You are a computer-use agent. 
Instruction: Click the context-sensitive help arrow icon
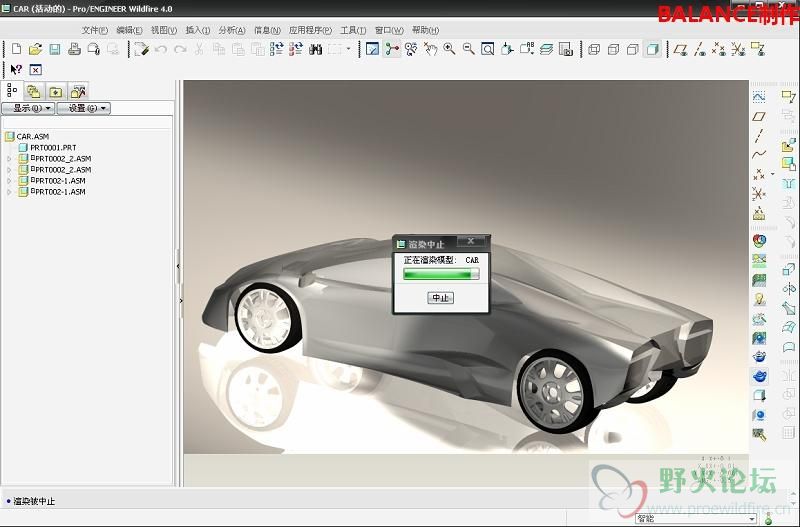(x=16, y=69)
